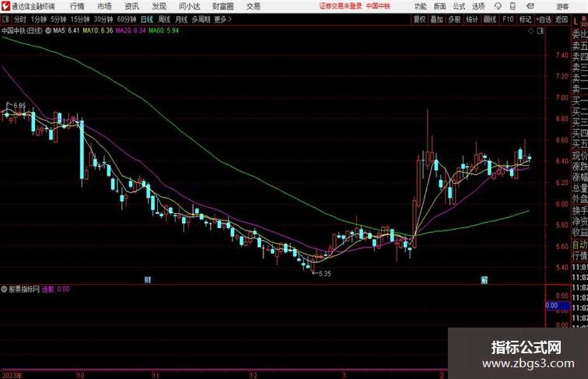This screenshot has height=379, width=588.
Task: Switch to 分时 chart period
Action: [x=21, y=19]
